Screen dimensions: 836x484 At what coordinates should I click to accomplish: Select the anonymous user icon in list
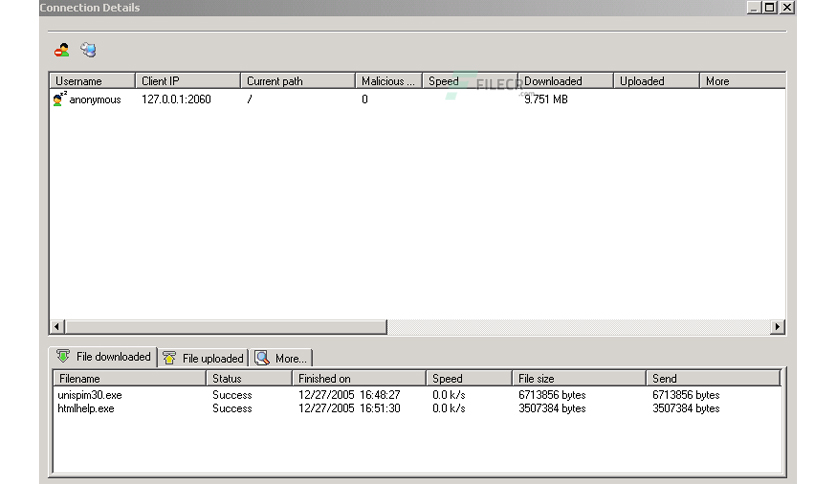click(59, 99)
